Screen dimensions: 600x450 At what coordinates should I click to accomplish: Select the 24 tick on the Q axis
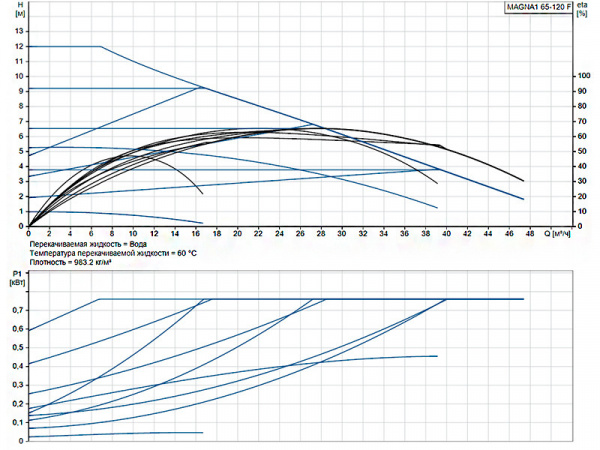(279, 234)
